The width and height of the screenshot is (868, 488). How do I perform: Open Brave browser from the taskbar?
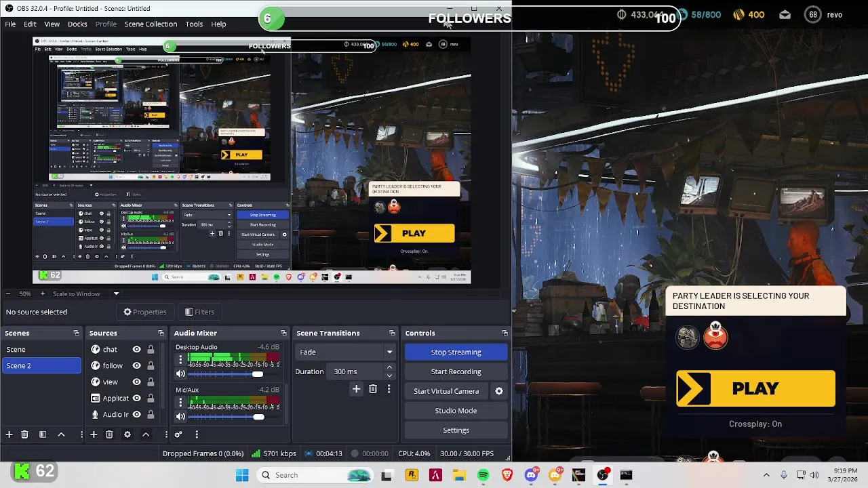pos(507,475)
